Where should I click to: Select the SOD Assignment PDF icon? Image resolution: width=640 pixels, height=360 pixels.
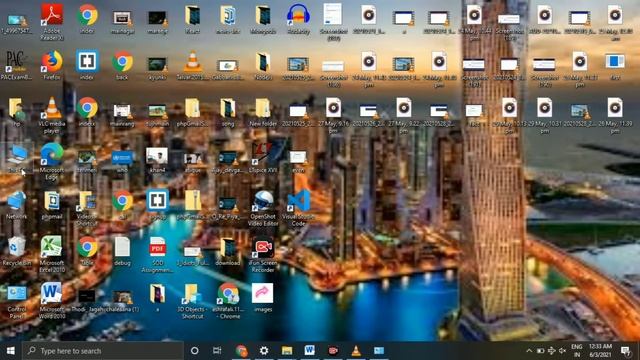coord(158,255)
